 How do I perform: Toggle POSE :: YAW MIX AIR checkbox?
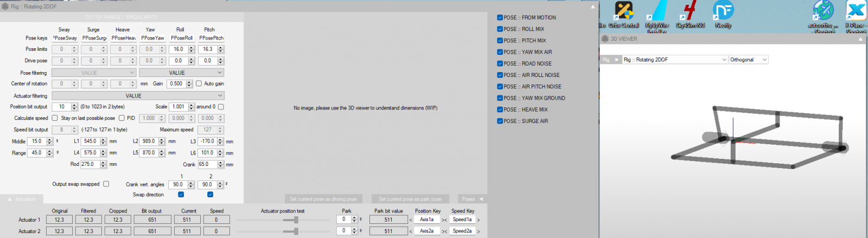coord(500,52)
